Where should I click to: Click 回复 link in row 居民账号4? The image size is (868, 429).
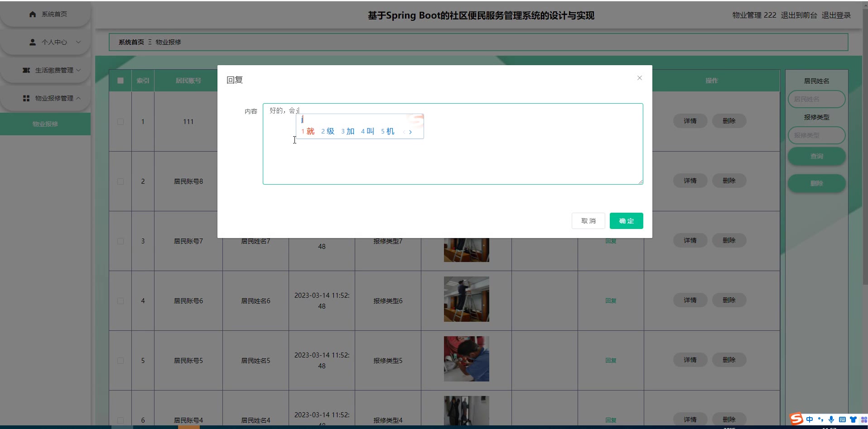click(x=611, y=420)
